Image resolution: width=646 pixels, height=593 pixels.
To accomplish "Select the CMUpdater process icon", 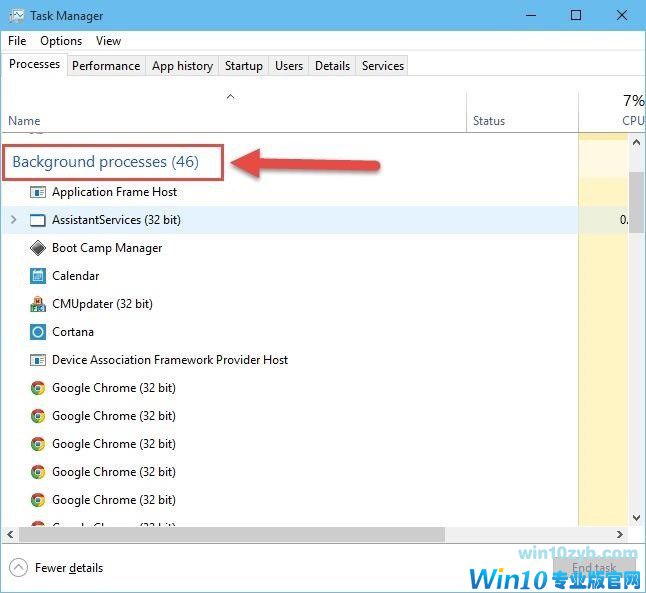I will pyautogui.click(x=38, y=304).
